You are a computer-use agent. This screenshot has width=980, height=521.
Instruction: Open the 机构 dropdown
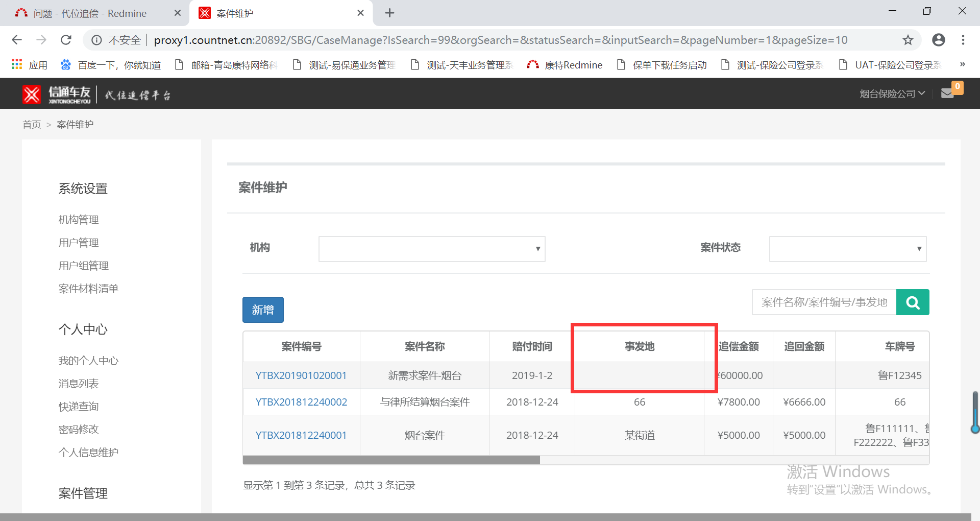tap(432, 249)
